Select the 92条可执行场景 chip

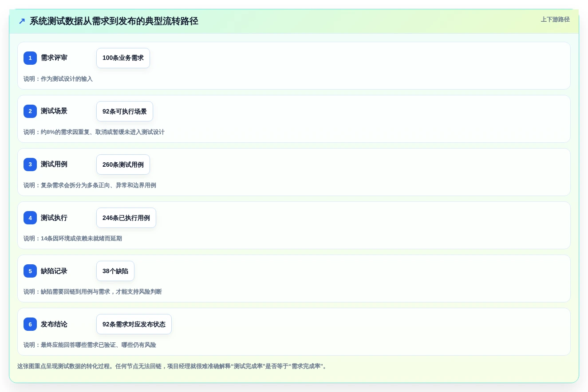click(x=125, y=111)
